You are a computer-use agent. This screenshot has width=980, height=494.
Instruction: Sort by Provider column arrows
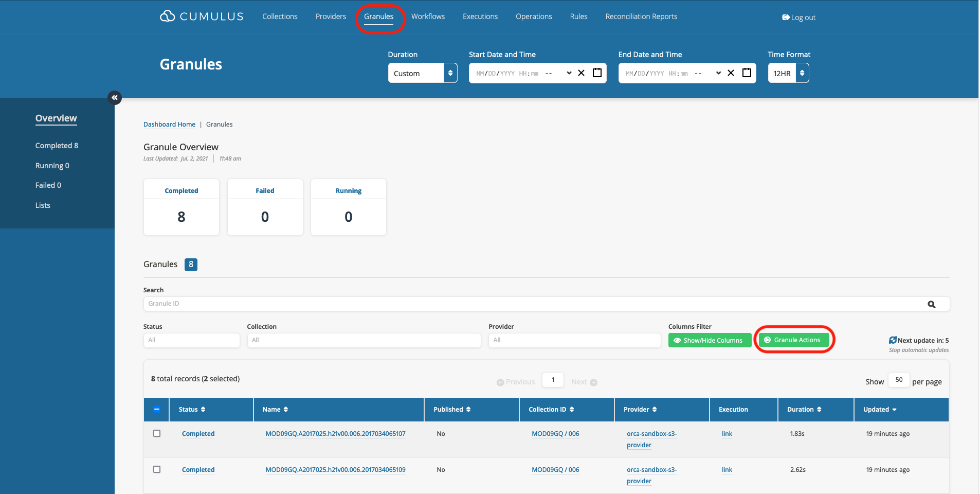coord(655,410)
